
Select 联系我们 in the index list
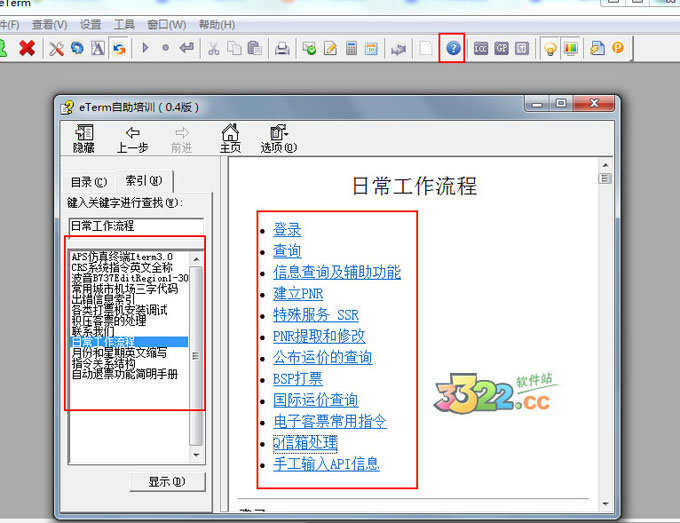point(92,331)
